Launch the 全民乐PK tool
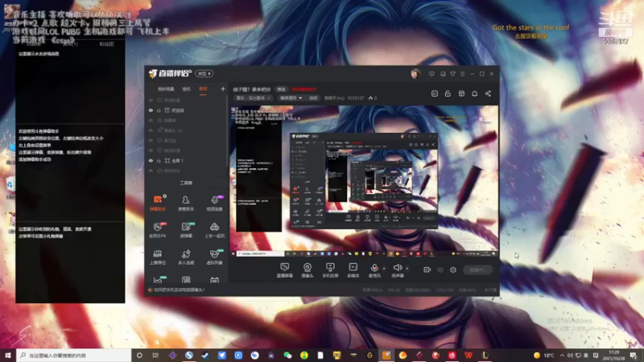The width and height of the screenshot is (644, 362). (157, 230)
